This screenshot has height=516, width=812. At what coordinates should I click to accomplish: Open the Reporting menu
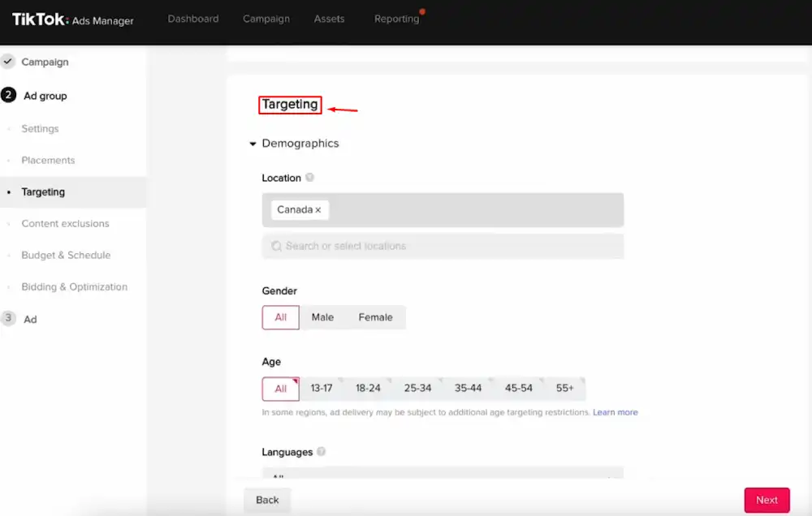click(397, 19)
